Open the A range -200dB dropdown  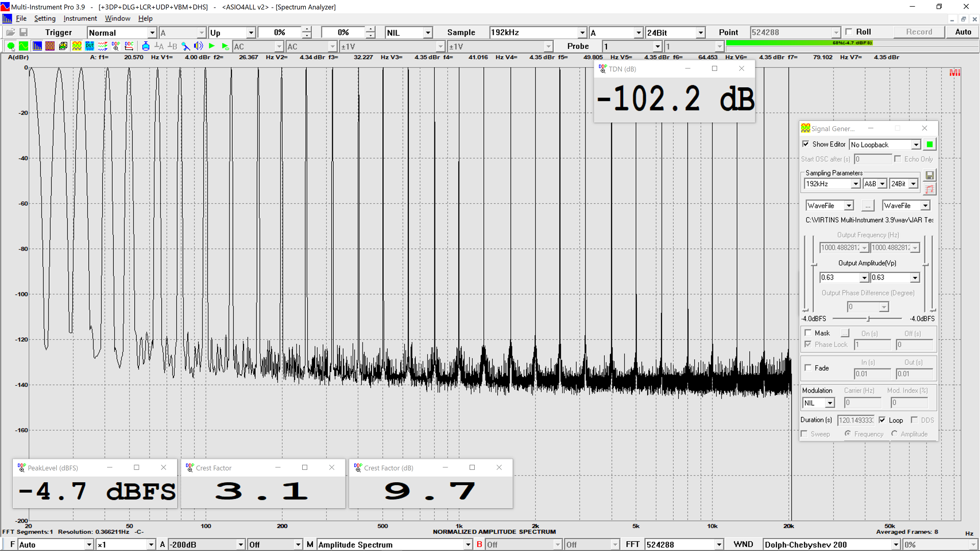[x=207, y=544]
